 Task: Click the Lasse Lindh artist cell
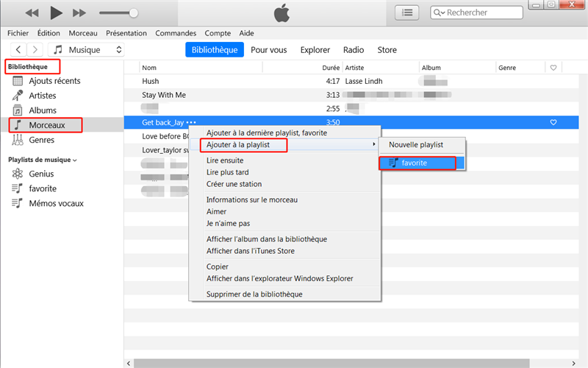pyautogui.click(x=364, y=81)
